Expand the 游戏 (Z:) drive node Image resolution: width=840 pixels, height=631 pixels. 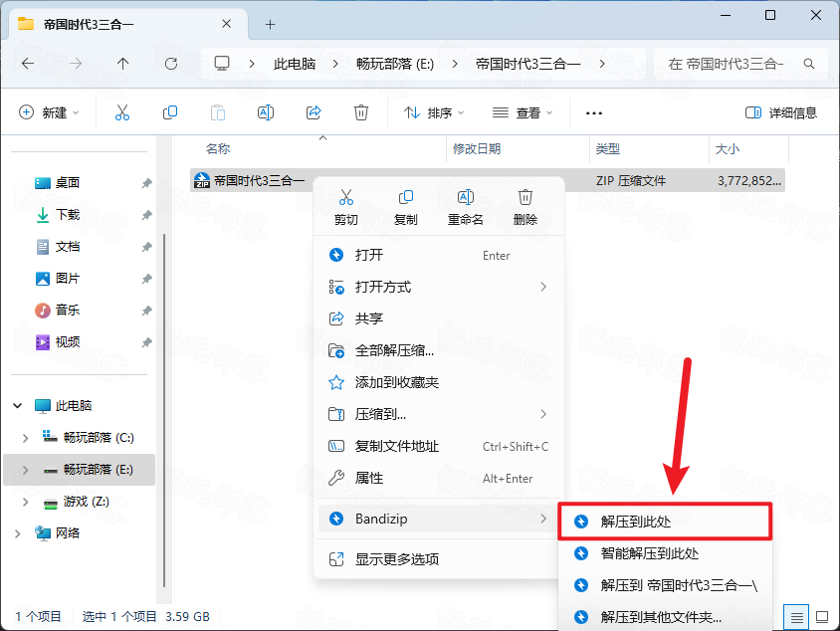point(25,502)
